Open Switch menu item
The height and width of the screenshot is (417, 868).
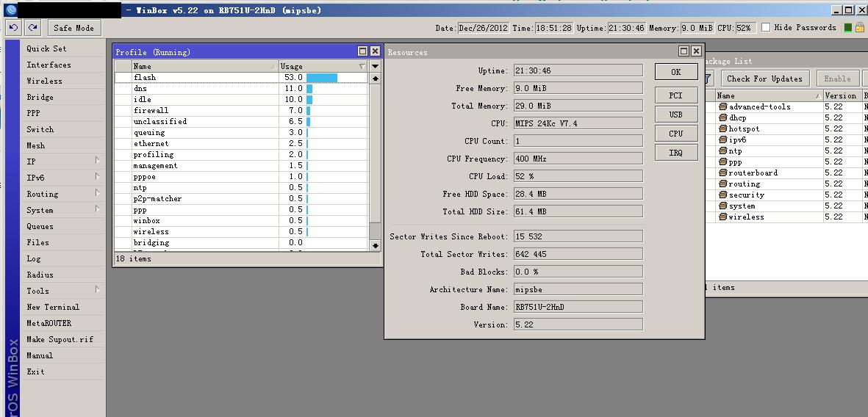[40, 129]
